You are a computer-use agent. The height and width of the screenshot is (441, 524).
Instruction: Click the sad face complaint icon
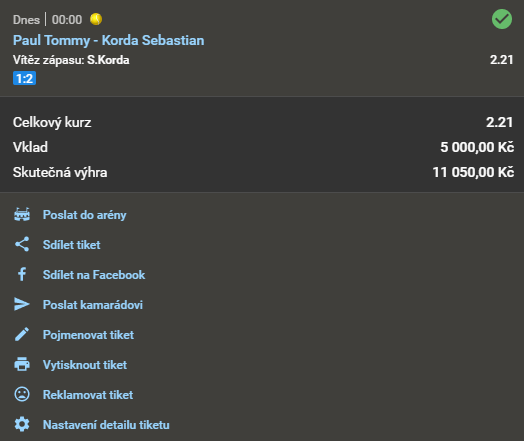tap(22, 394)
